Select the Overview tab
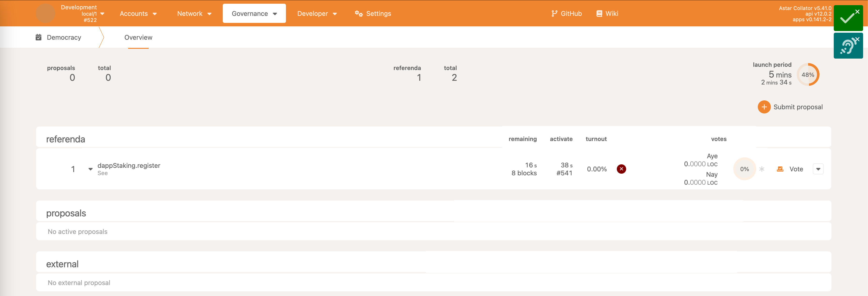Image resolution: width=868 pixels, height=296 pixels. pyautogui.click(x=138, y=37)
